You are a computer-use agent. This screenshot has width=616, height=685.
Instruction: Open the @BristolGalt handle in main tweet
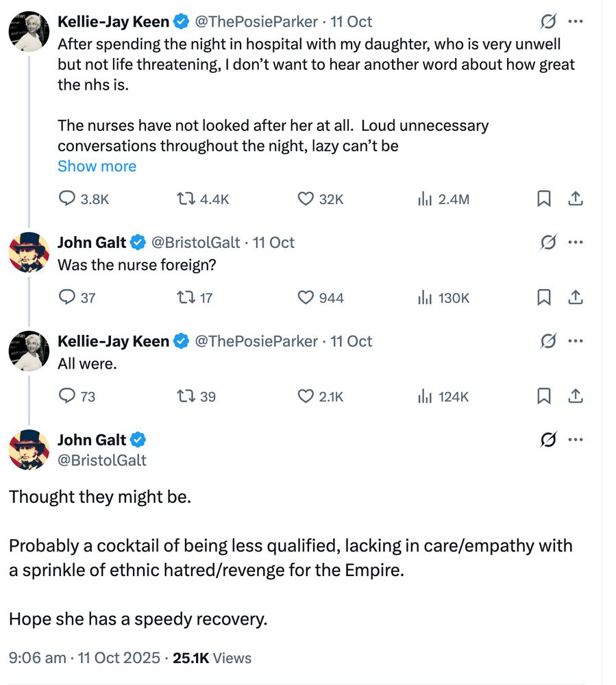(x=102, y=460)
